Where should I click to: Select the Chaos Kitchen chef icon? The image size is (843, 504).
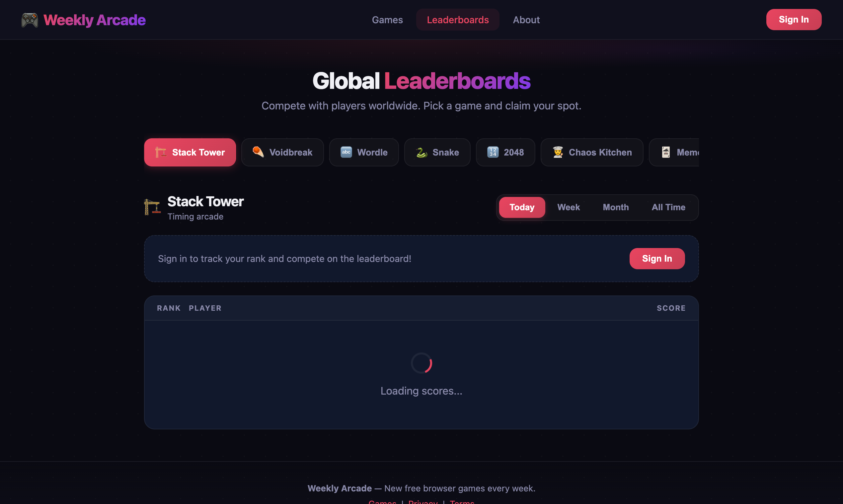point(558,152)
